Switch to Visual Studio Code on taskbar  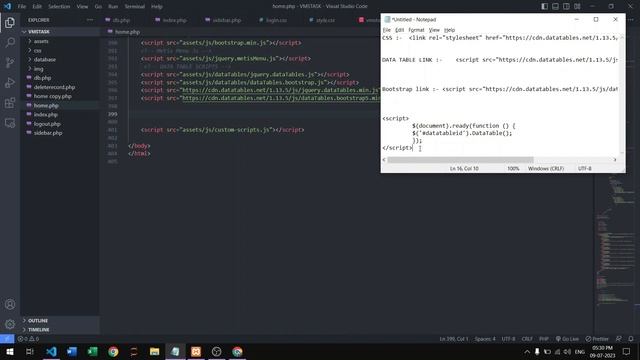[x=51, y=351]
